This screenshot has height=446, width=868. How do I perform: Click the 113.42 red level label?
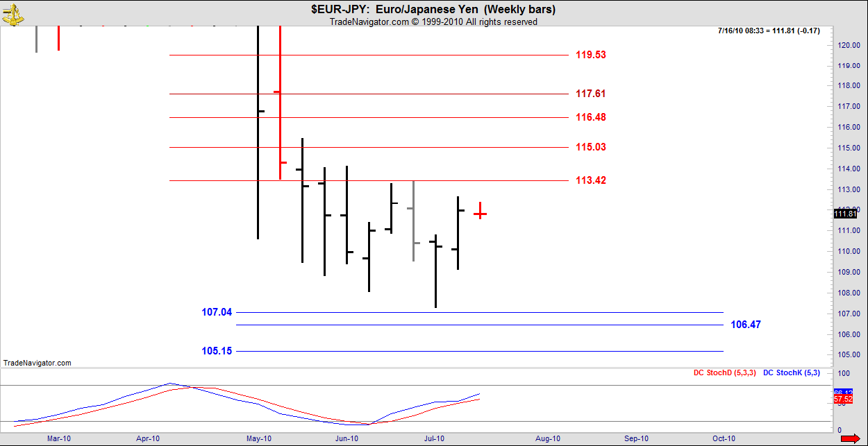(x=590, y=180)
